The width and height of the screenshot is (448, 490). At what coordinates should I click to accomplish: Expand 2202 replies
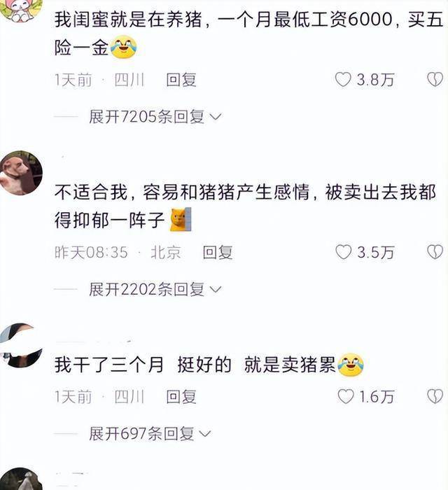click(x=155, y=289)
